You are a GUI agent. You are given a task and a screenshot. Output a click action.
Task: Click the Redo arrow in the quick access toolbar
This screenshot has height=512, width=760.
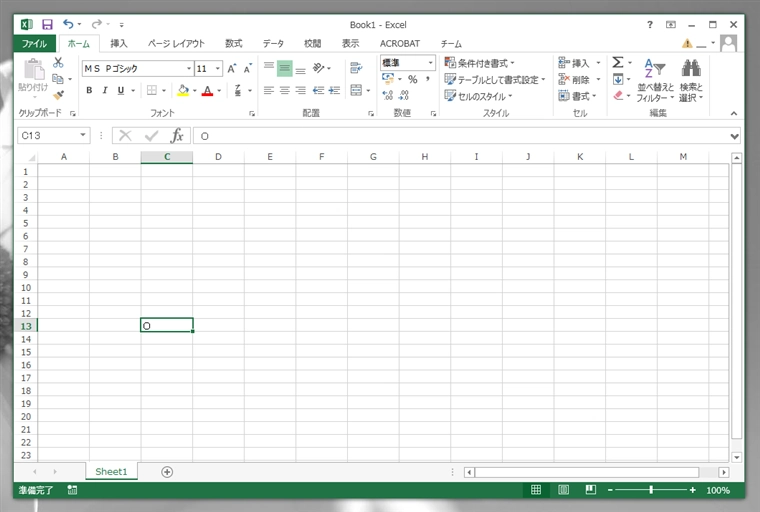click(x=96, y=24)
